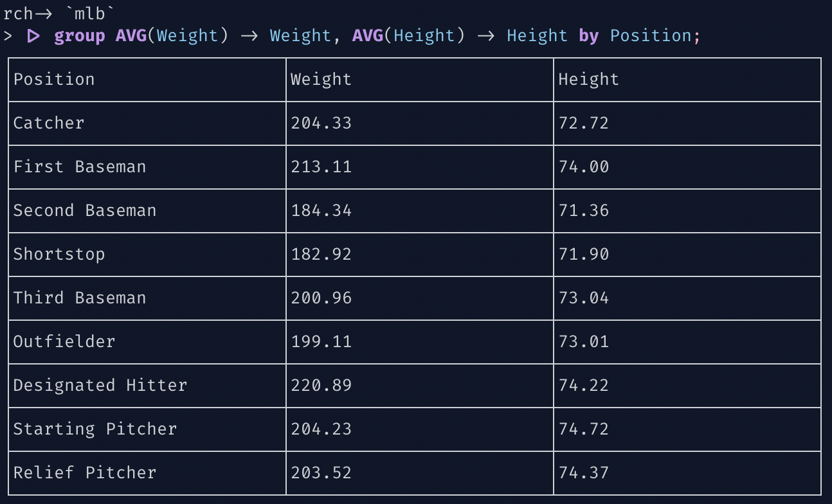Click the by keyword in query
The width and height of the screenshot is (832, 504).
pyautogui.click(x=588, y=36)
